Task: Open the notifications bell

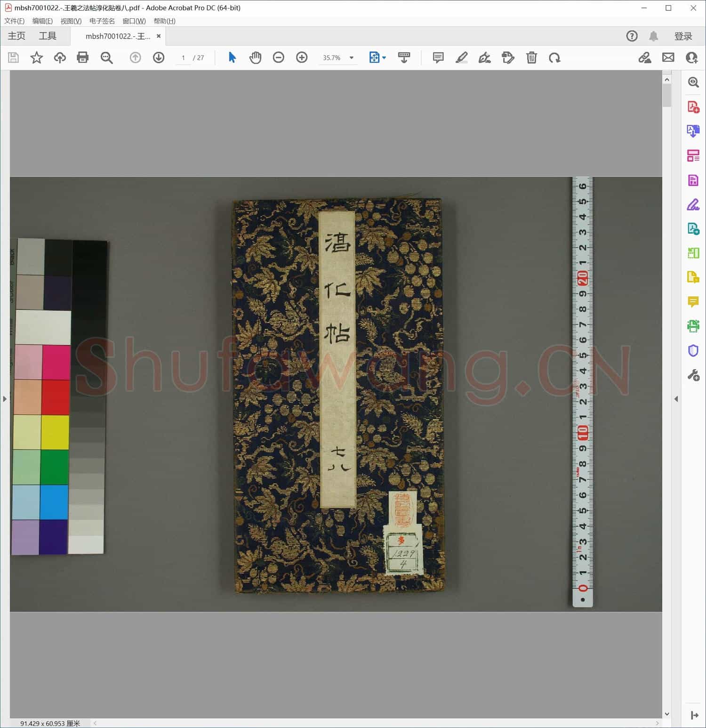Action: (653, 36)
